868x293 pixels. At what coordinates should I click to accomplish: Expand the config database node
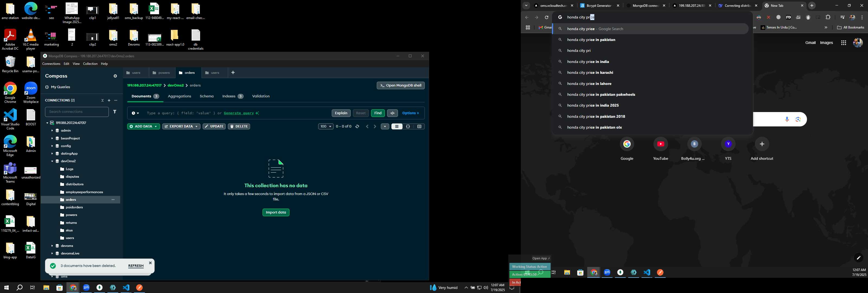52,146
